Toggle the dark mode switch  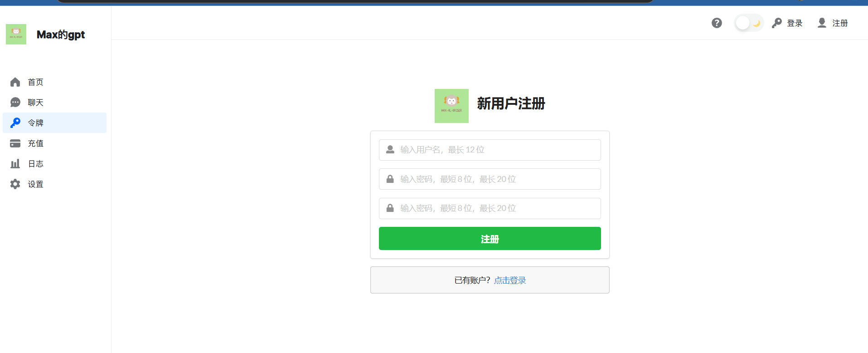pos(749,23)
